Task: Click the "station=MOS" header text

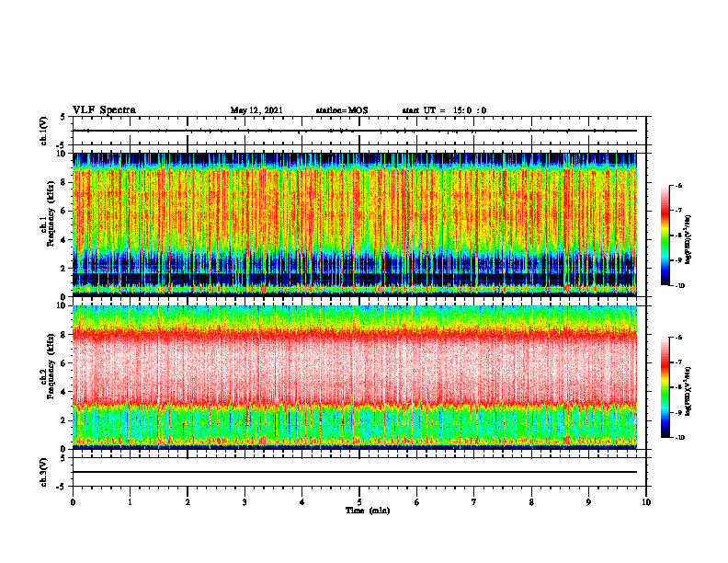Action: pos(342,110)
